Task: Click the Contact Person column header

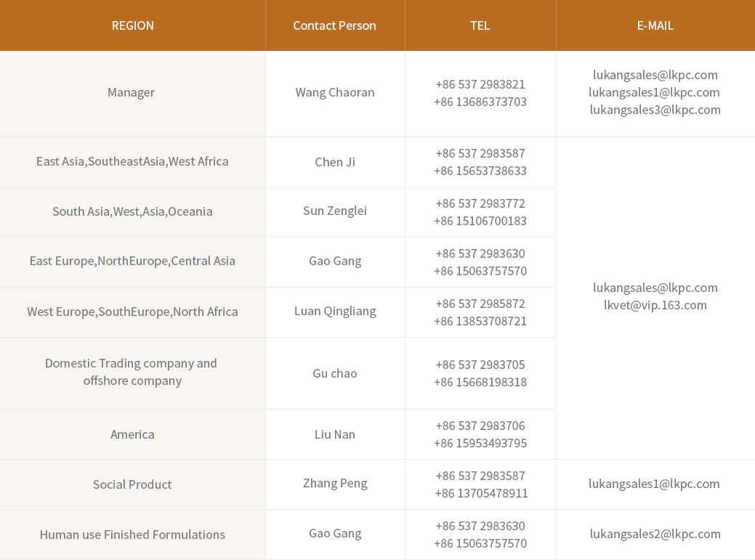Action: point(334,25)
